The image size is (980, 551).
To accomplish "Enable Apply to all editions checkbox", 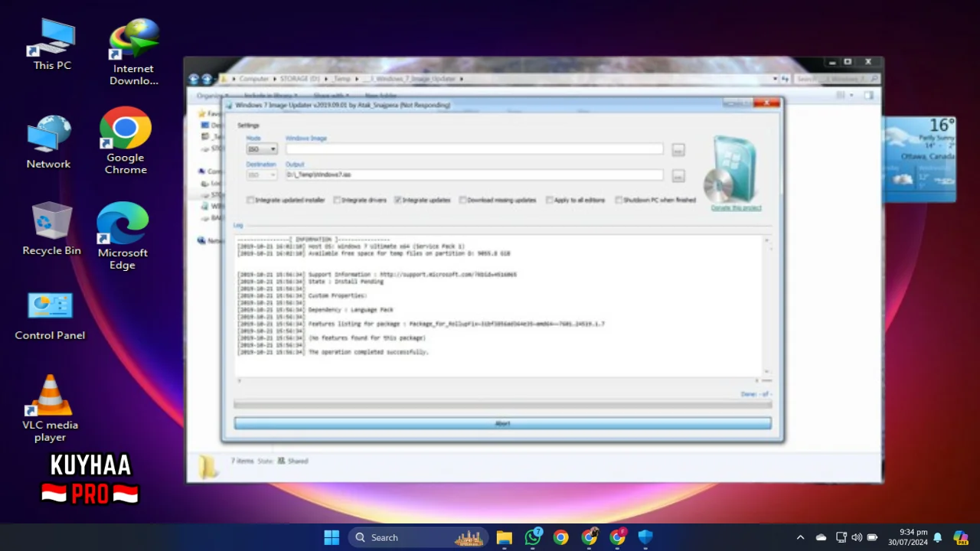I will [550, 200].
